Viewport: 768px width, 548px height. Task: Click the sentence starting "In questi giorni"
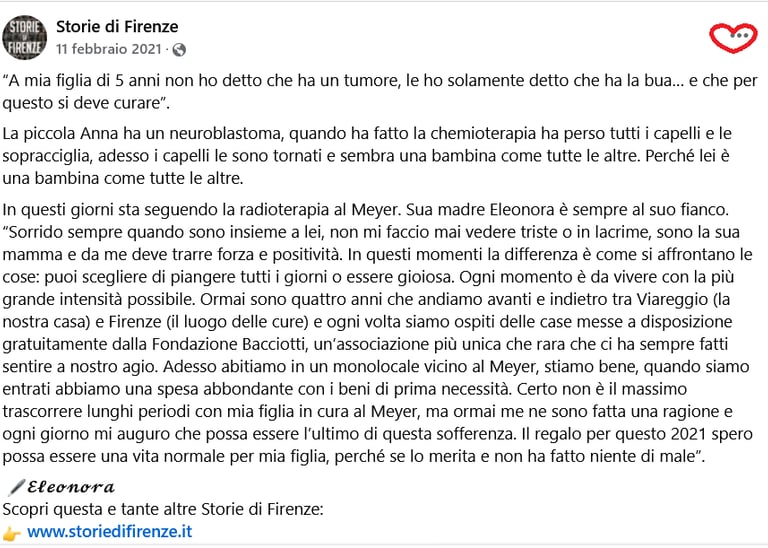200,209
